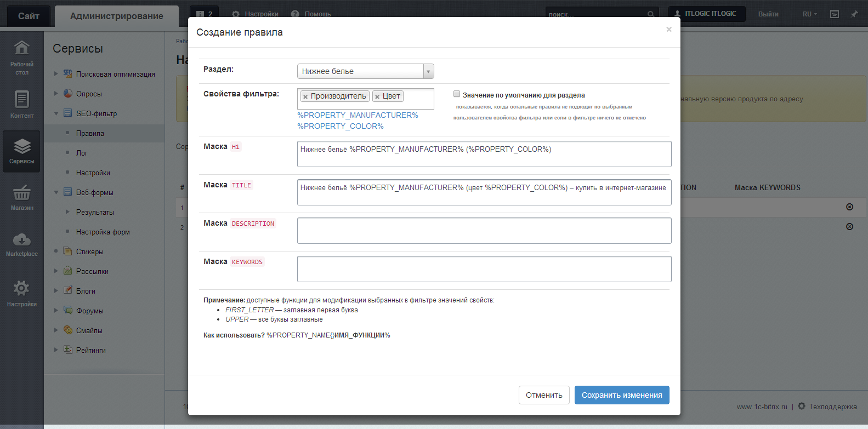The image size is (868, 429).
Task: Insert the %PROPERTY_MANUFACTURER% placeholder link
Action: (x=358, y=115)
